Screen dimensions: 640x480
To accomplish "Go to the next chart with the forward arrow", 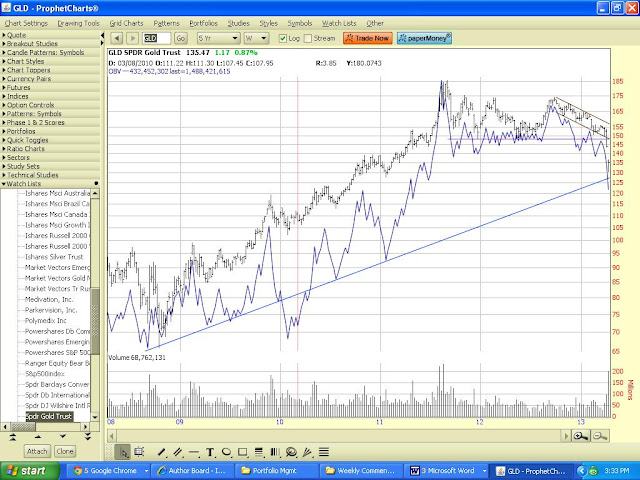I will [132, 38].
